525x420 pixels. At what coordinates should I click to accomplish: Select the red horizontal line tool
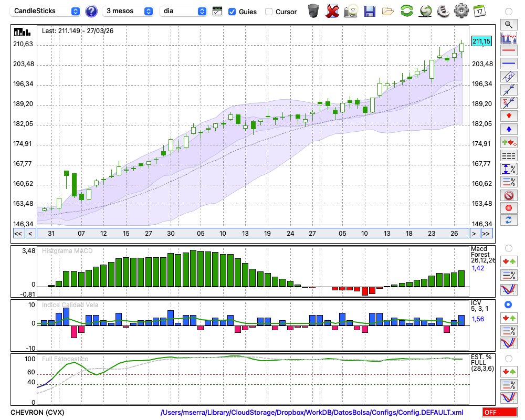(508, 50)
